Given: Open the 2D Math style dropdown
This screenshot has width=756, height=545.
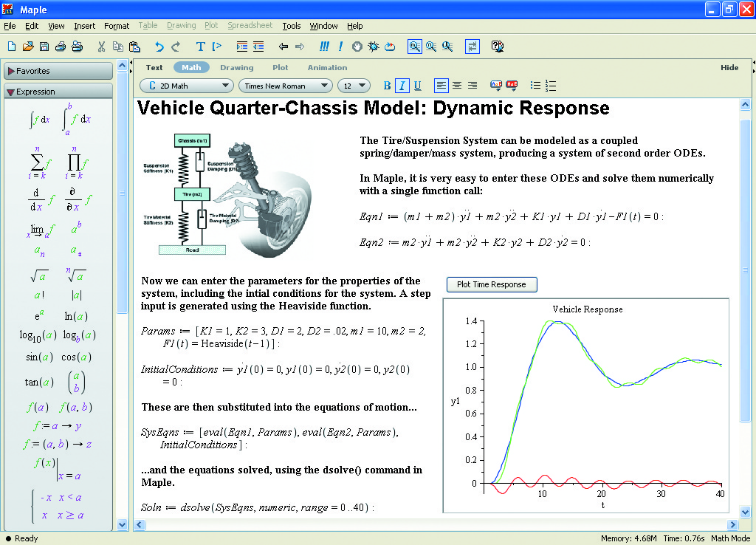Looking at the screenshot, I should 186,86.
